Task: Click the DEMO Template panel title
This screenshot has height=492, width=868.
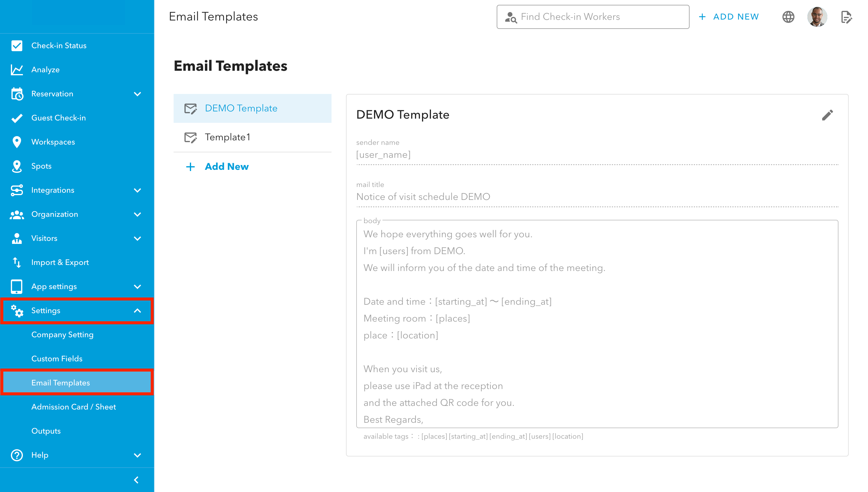Action: click(402, 115)
